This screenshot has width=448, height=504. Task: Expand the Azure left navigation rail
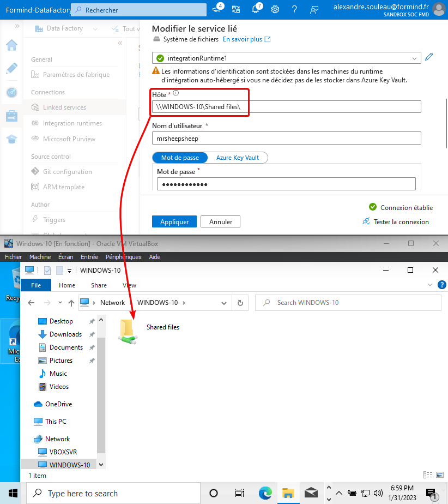pyautogui.click(x=17, y=26)
